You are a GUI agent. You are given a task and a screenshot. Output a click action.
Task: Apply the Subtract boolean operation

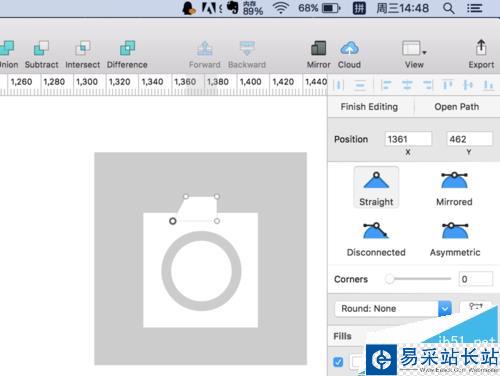[x=41, y=54]
